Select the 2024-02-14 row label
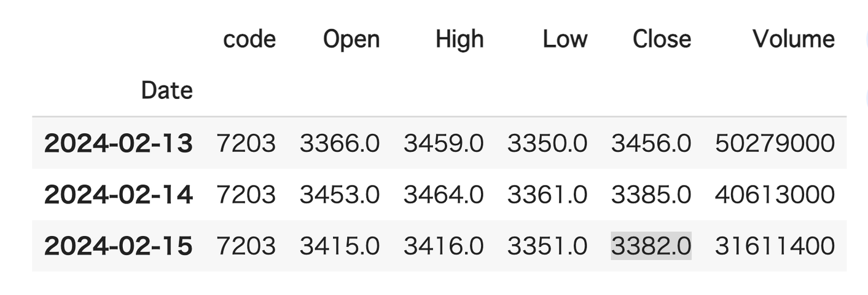 119,195
